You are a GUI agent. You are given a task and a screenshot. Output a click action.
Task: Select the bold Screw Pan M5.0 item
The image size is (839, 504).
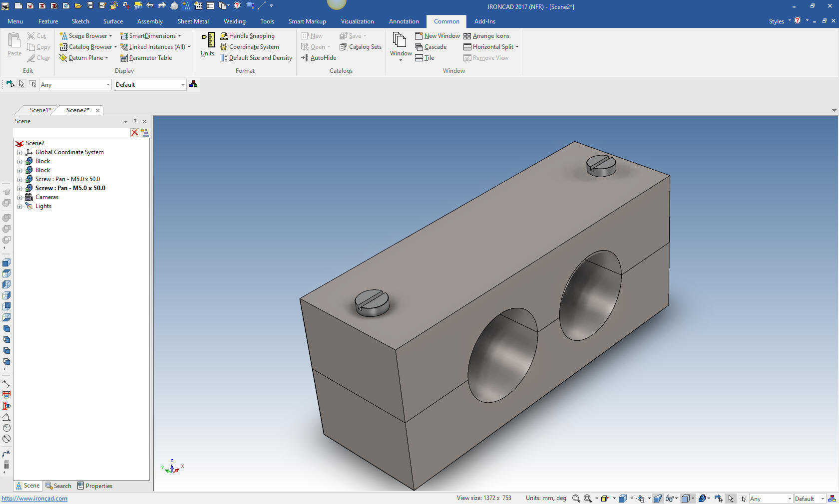point(70,188)
